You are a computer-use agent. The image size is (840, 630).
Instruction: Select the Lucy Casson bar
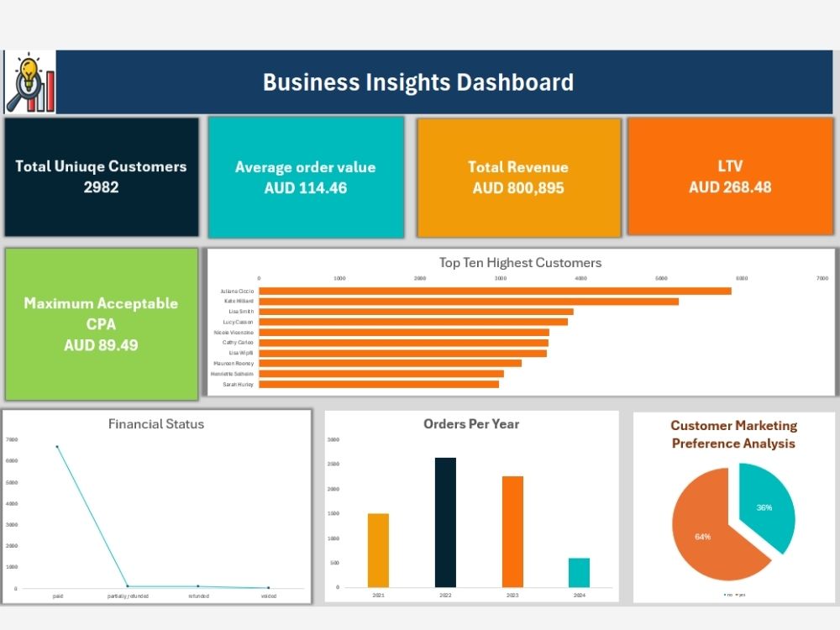click(413, 322)
